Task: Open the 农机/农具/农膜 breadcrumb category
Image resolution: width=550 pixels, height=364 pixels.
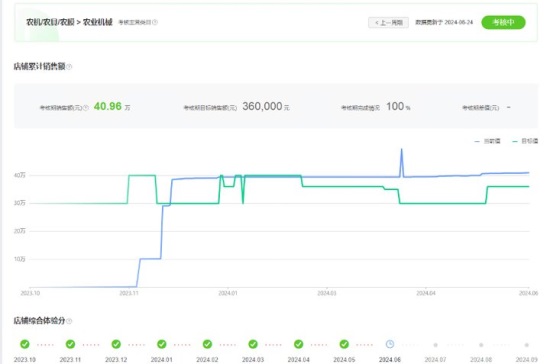Action: click(x=50, y=22)
